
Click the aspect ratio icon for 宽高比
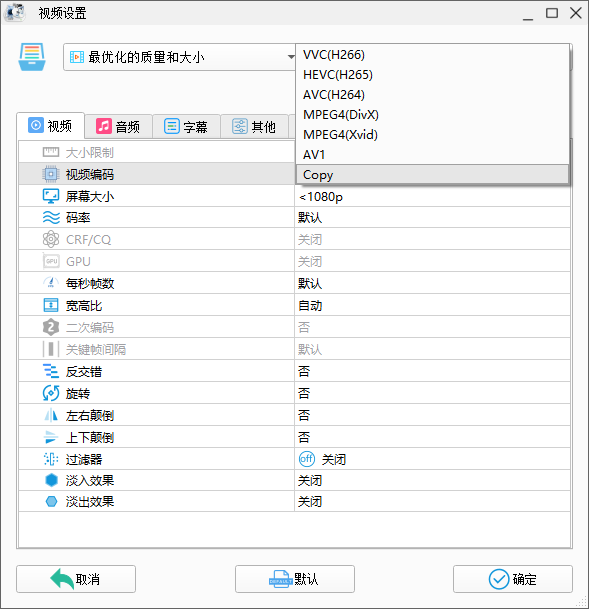click(x=51, y=305)
